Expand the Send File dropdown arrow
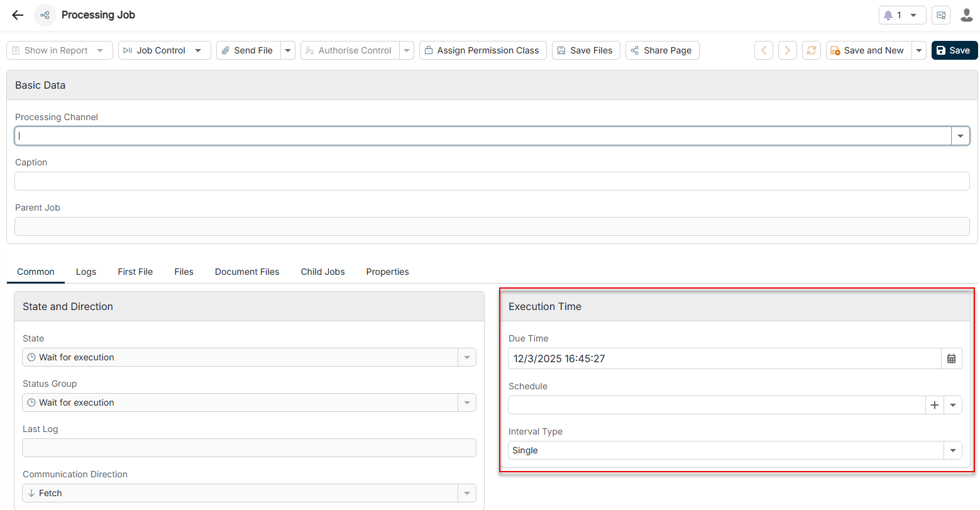This screenshot has height=510, width=980. pyautogui.click(x=288, y=50)
